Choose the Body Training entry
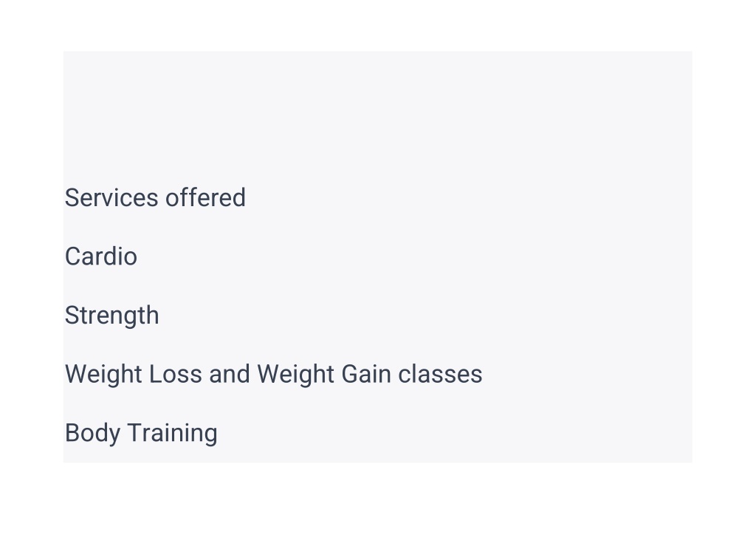This screenshot has width=756, height=535. pos(141,433)
